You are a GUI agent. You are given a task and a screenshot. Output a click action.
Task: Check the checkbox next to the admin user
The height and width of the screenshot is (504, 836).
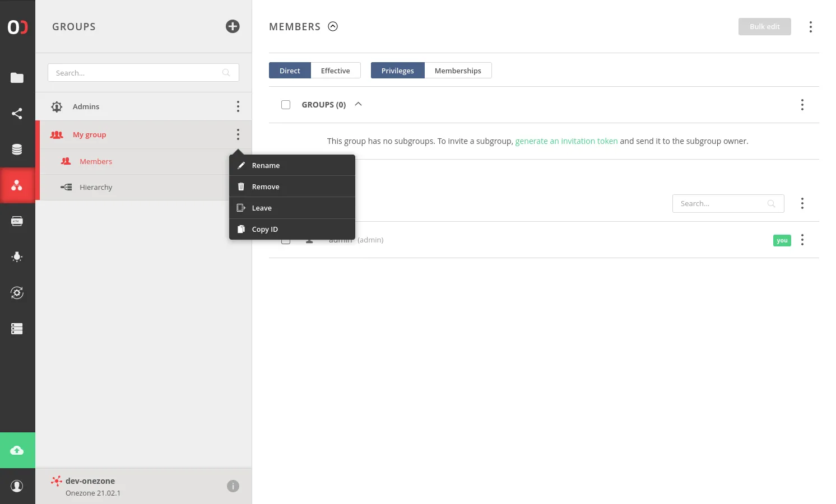pyautogui.click(x=286, y=240)
